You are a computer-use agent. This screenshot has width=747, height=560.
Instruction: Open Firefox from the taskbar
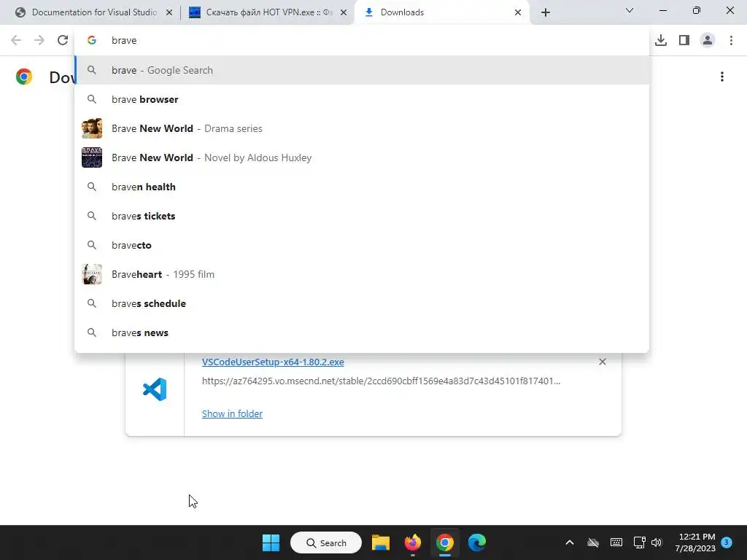tap(413, 542)
